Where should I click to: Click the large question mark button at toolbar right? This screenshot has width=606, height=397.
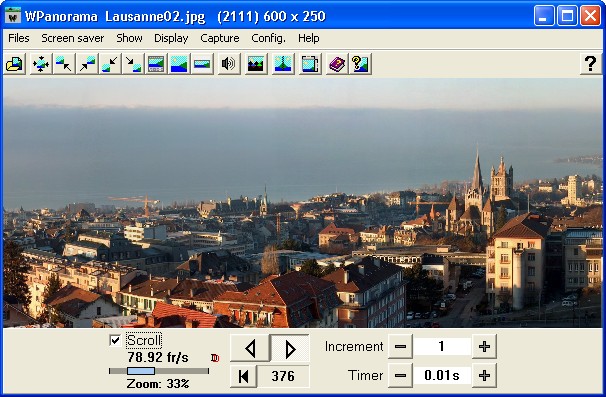[x=590, y=64]
